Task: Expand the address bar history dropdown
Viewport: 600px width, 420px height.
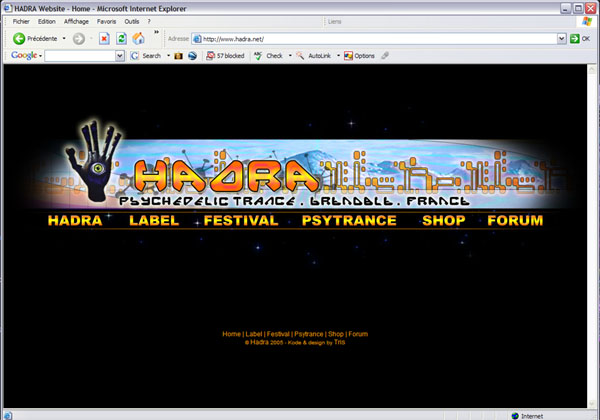Action: point(561,39)
